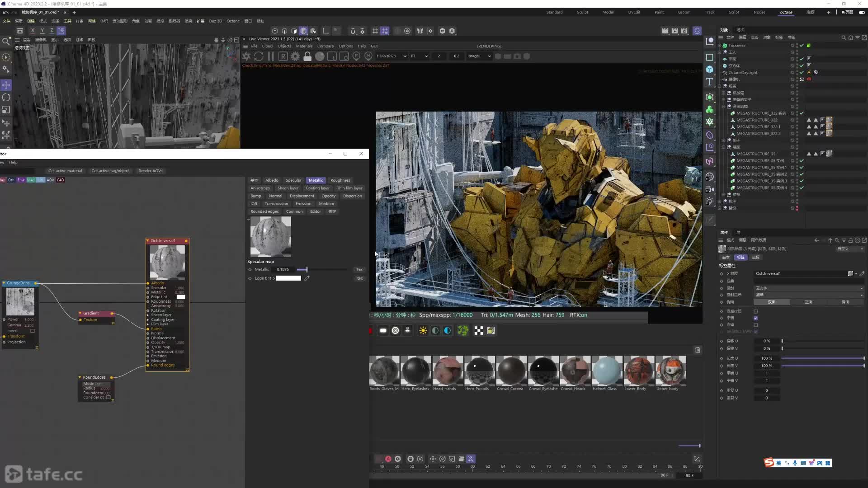Toggle the checked 平铺 attribute checkbox

(x=756, y=318)
